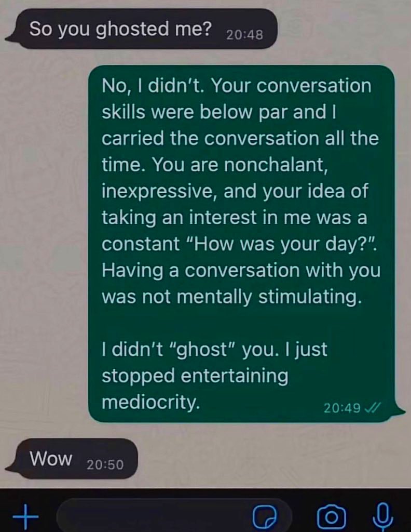This screenshot has height=532, width=411.
Task: Click the "was not mentally stimulating." line
Action: click(231, 297)
